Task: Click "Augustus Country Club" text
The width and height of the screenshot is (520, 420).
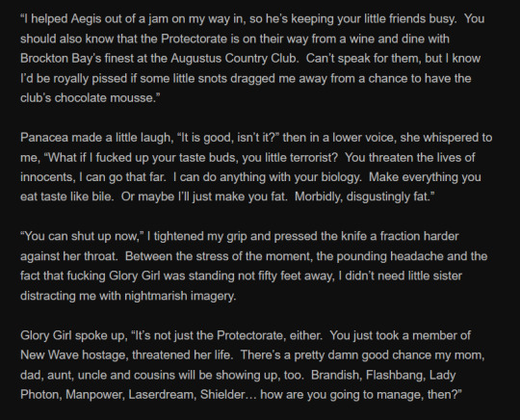Action: [233, 58]
